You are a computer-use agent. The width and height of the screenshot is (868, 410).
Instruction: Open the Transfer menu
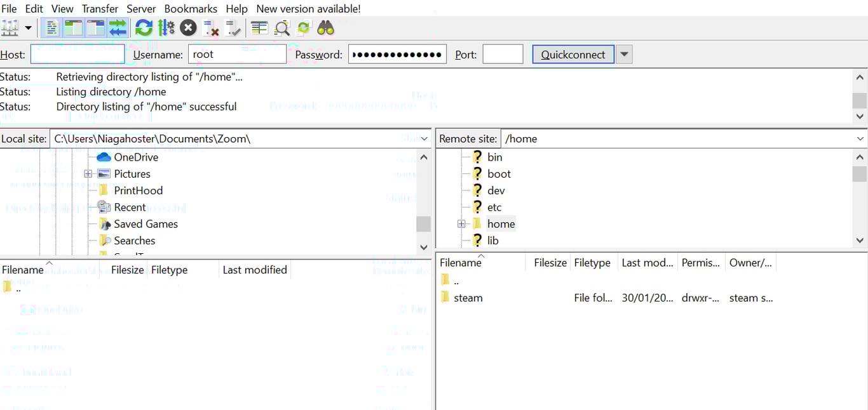tap(100, 8)
